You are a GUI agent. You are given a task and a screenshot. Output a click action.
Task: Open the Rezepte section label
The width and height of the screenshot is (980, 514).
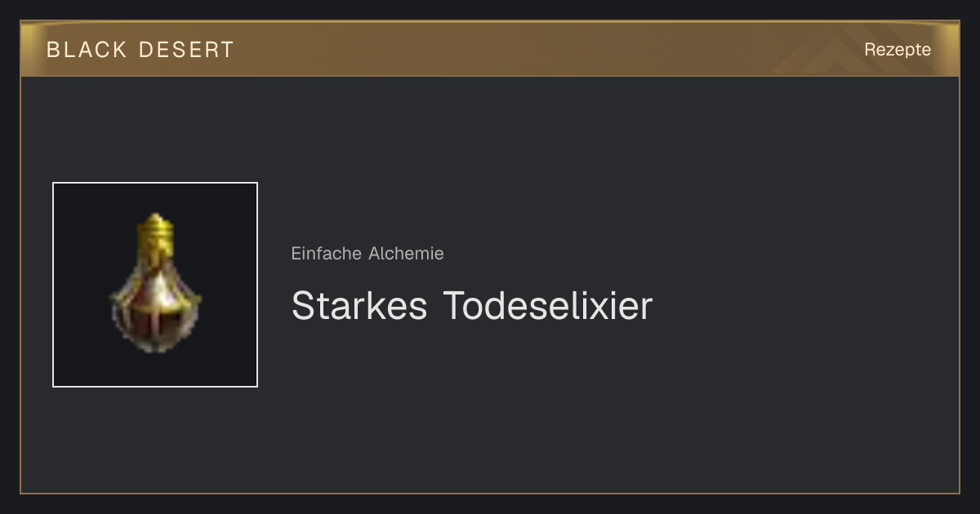898,50
